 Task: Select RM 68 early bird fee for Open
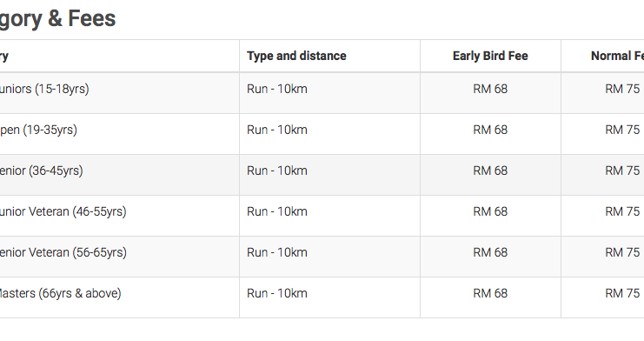click(x=490, y=130)
